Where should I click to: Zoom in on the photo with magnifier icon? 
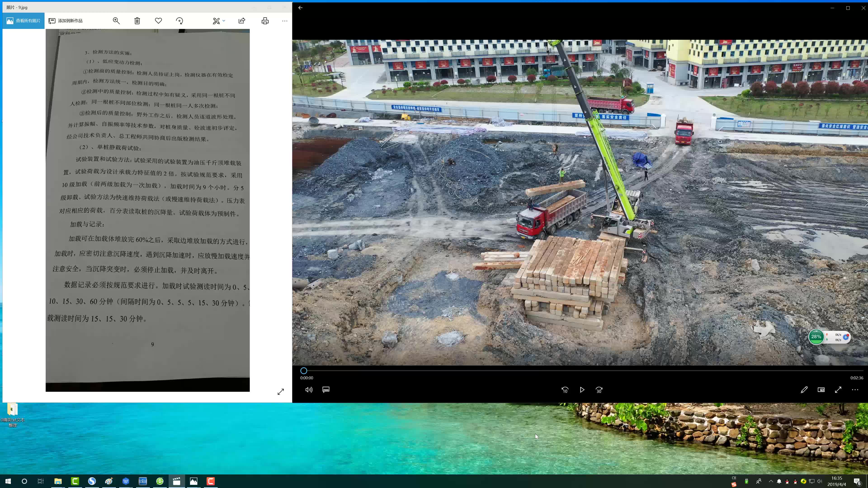point(116,21)
